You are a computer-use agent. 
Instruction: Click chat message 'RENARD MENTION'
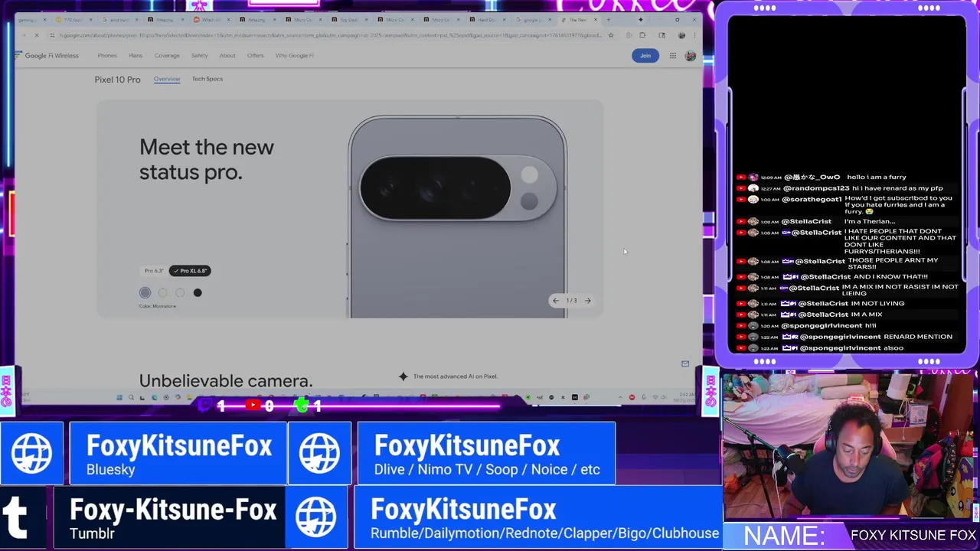tap(918, 337)
